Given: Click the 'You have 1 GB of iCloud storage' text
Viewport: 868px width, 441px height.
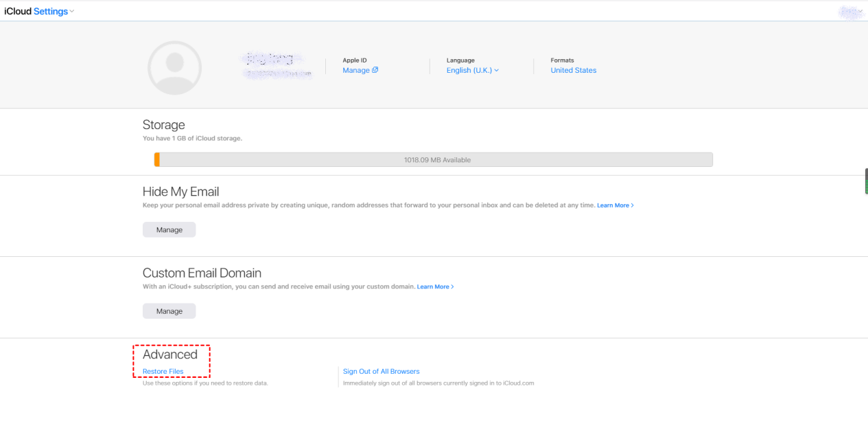Looking at the screenshot, I should pyautogui.click(x=192, y=138).
